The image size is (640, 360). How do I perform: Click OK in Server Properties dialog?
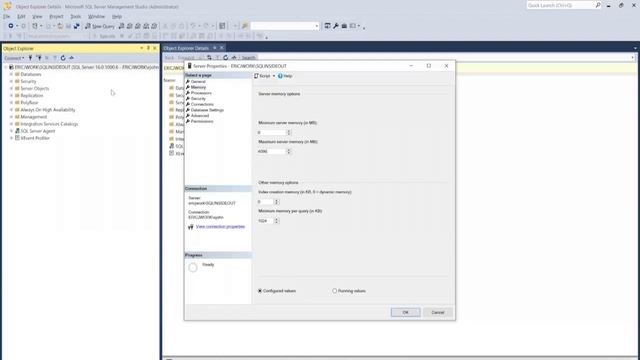[x=405, y=312]
